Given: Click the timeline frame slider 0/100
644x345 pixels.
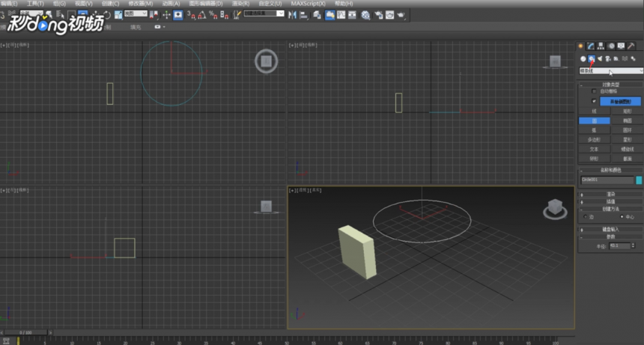Looking at the screenshot, I should click(x=25, y=332).
